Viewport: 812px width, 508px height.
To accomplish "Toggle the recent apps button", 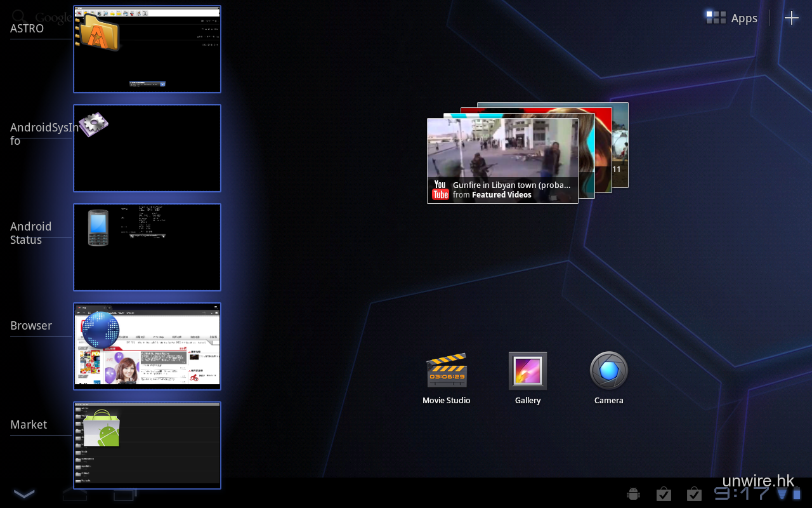I will (x=124, y=494).
